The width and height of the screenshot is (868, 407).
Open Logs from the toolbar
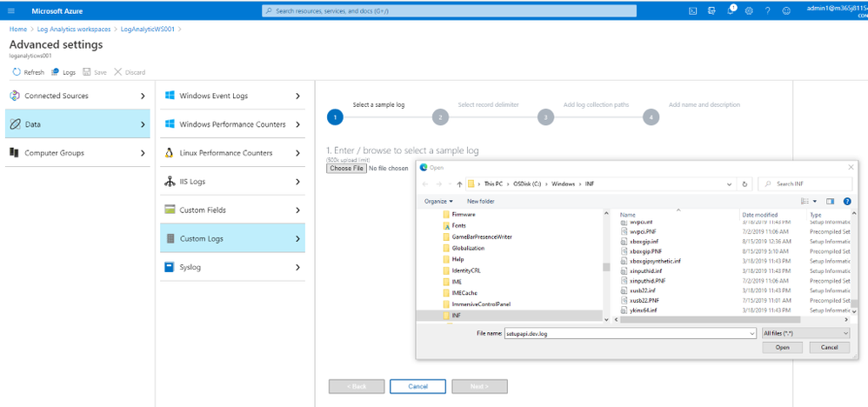pos(63,72)
